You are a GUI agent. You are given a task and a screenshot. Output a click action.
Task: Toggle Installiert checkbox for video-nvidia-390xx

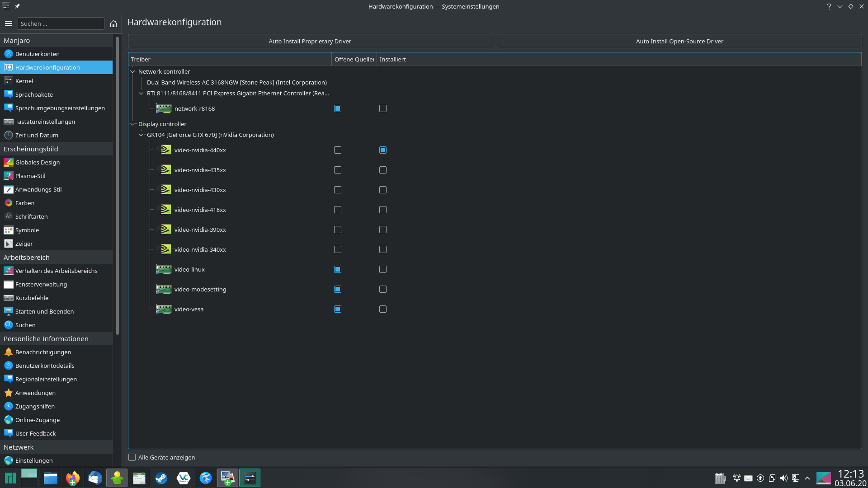tap(383, 230)
